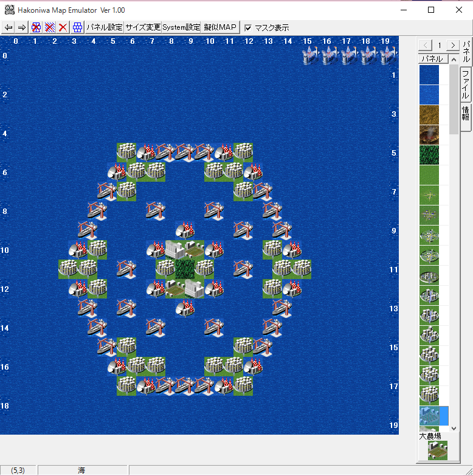Click the 擬似MAP button
Screen dimensions: 473x476
coord(220,27)
